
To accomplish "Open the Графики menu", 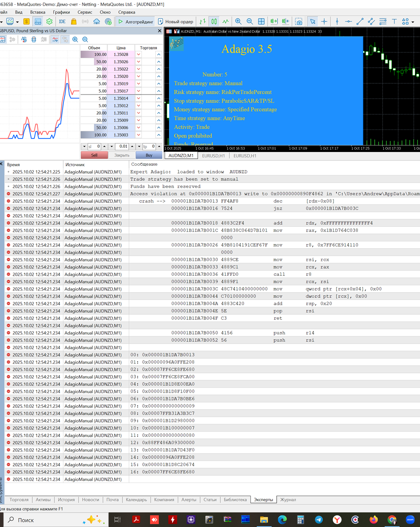I will tap(62, 12).
